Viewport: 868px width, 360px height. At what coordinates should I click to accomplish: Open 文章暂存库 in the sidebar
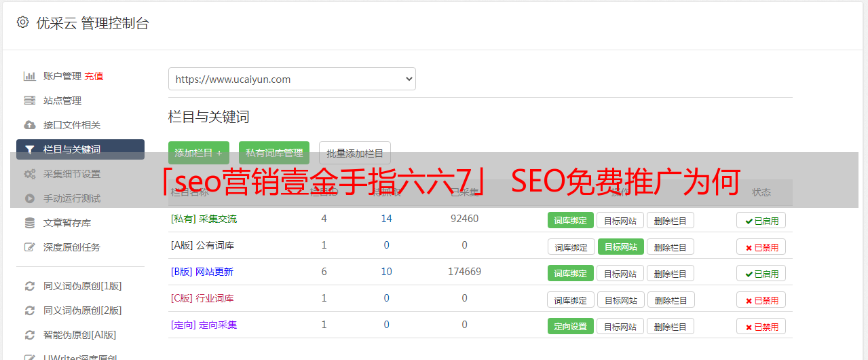tap(67, 223)
